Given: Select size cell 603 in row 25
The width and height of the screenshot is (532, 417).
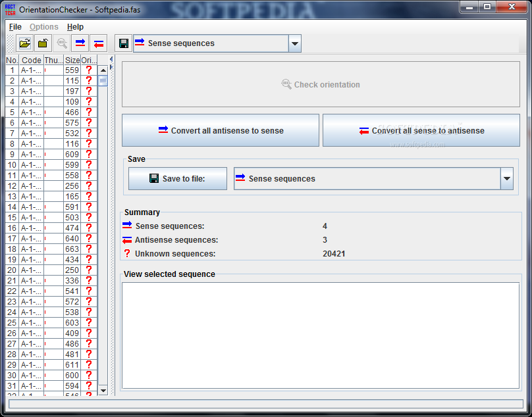Looking at the screenshot, I should pyautogui.click(x=72, y=323).
